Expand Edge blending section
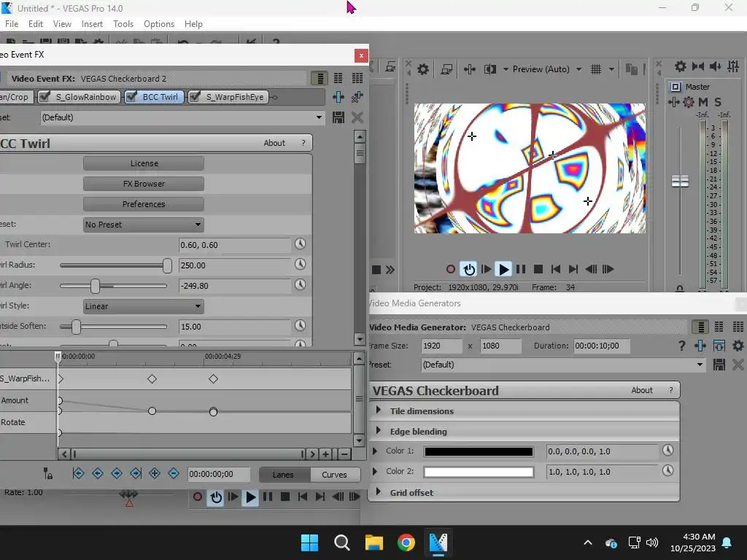Viewport: 747px width, 560px height. point(379,430)
